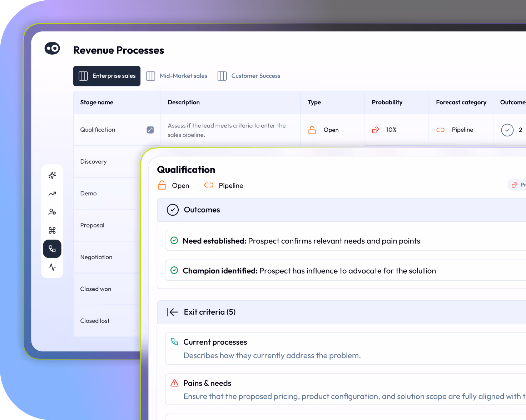Click the highlighted processes icon in the sidebar

(x=52, y=249)
